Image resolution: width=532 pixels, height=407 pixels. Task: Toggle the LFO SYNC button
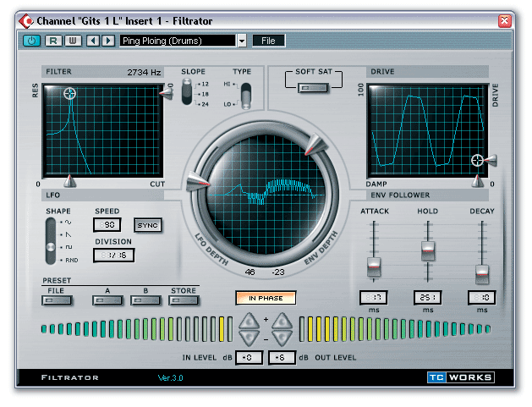click(x=147, y=225)
